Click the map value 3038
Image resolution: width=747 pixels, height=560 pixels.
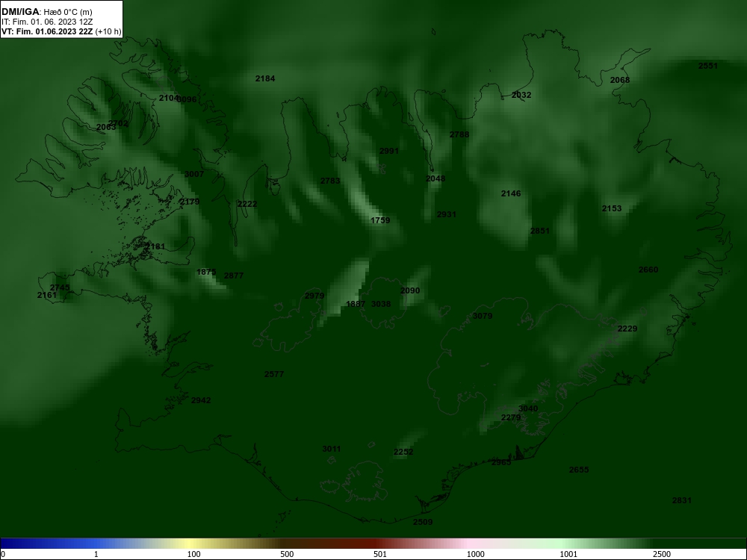[381, 305]
